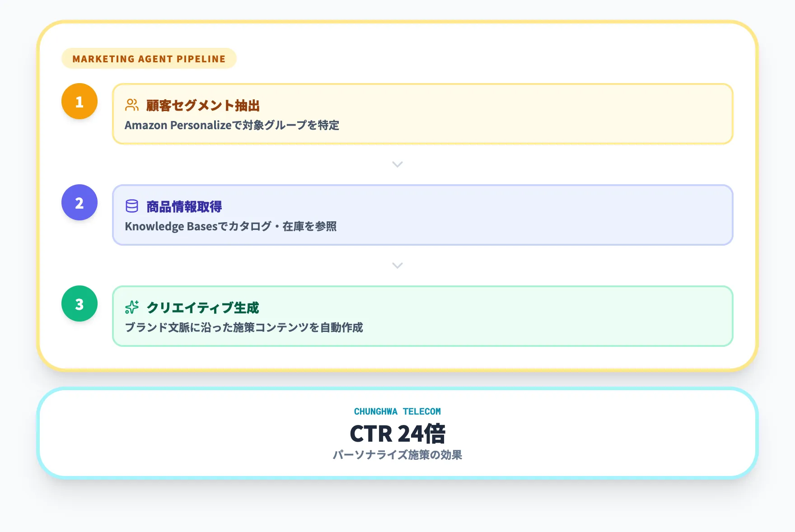
Task: Select the database icon beside 商品情報取得
Action: click(131, 206)
